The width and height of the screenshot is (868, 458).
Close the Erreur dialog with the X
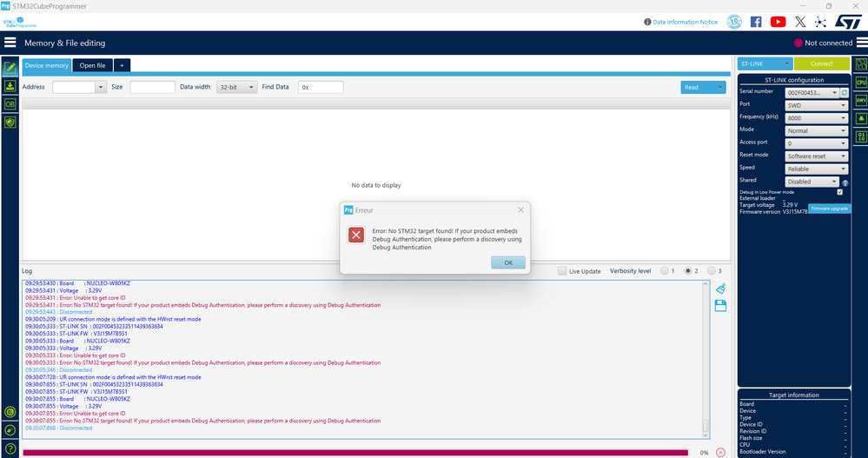click(520, 210)
